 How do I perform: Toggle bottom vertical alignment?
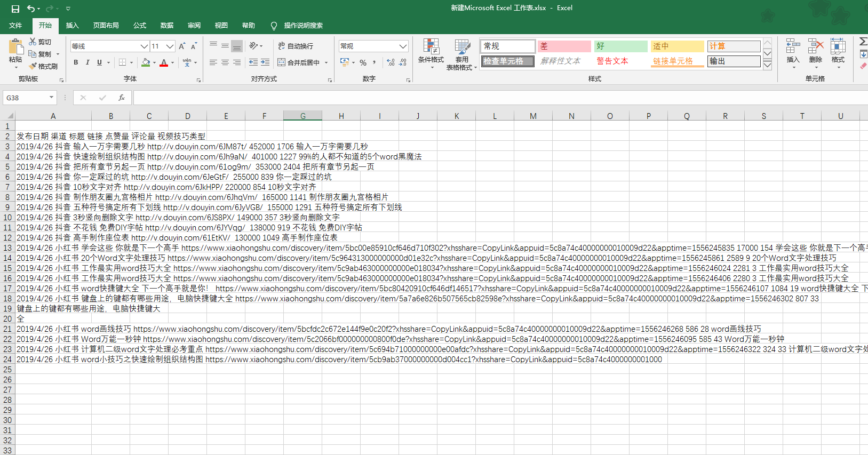237,46
